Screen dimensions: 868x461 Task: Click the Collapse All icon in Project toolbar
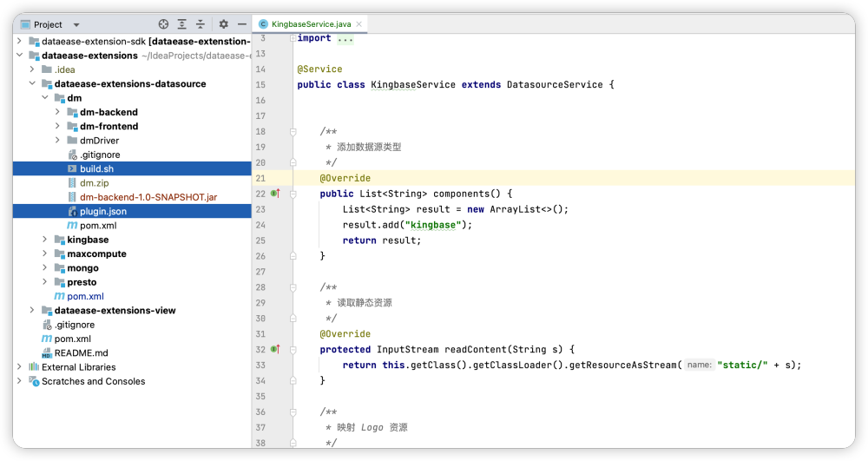coord(201,24)
